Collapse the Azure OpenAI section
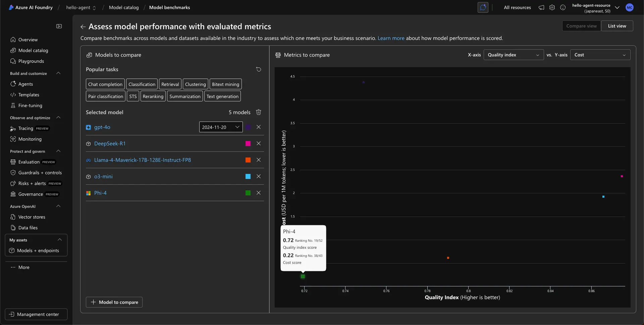Viewport: 644px width, 325px height. (58, 206)
